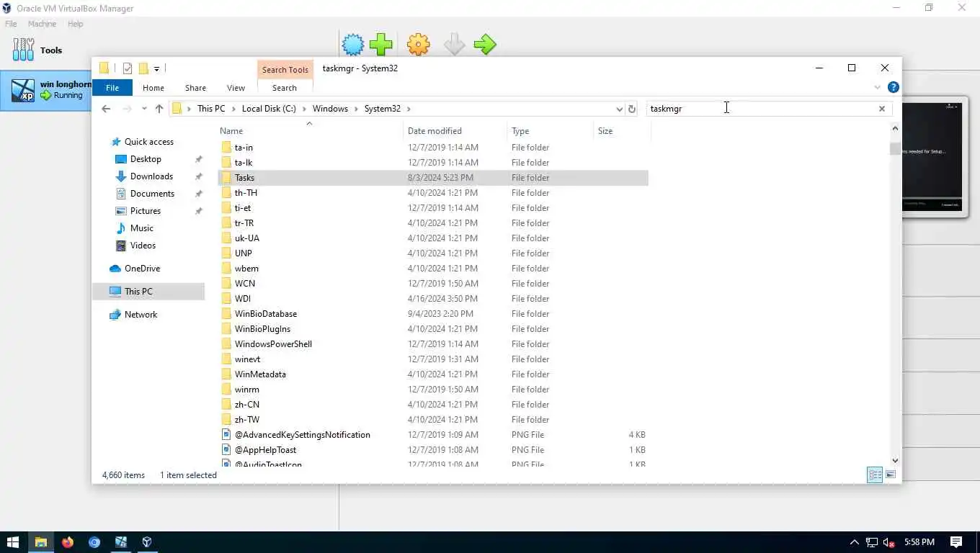The image size is (980, 553).
Task: Click the Up one level arrow
Action: [159, 109]
